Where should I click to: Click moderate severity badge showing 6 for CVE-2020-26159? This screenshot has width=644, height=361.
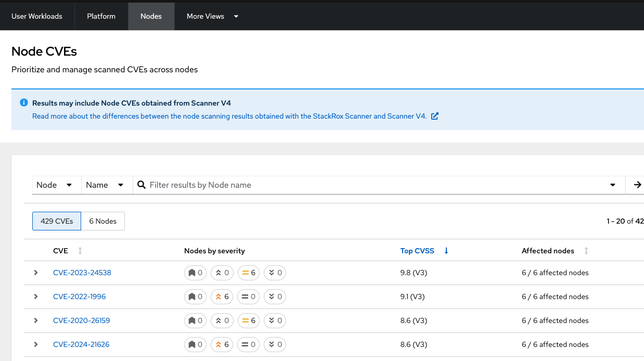pos(248,320)
